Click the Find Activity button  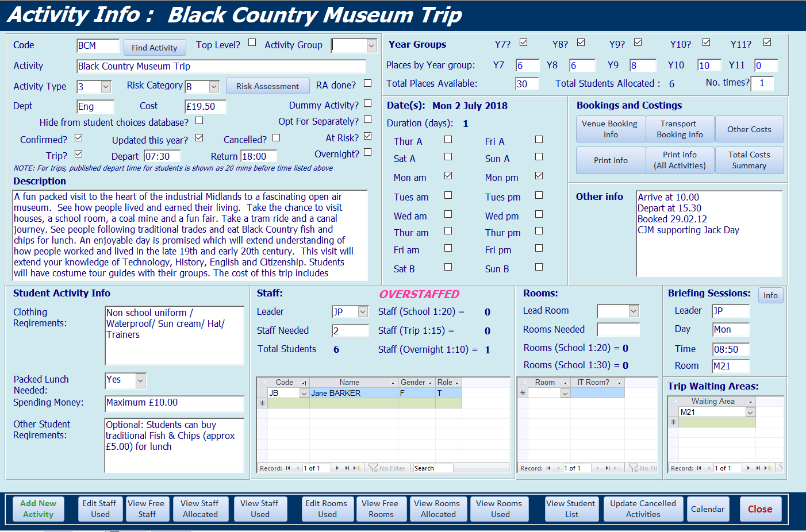point(155,48)
